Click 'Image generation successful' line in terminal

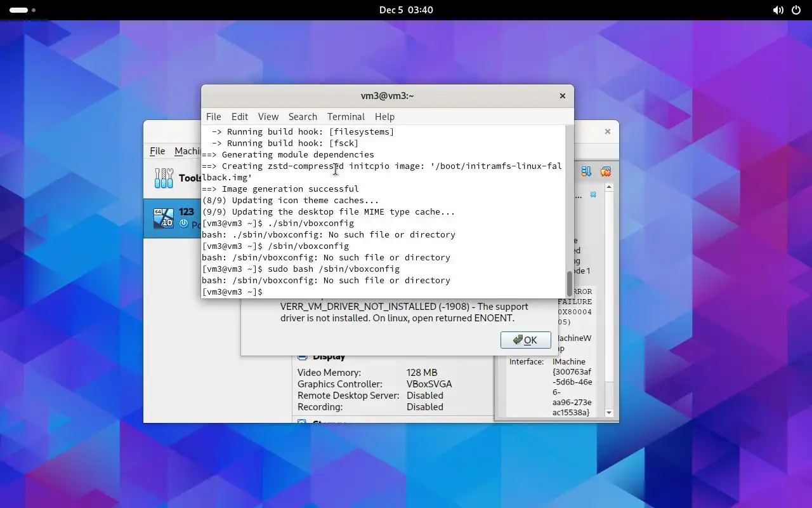click(x=280, y=189)
